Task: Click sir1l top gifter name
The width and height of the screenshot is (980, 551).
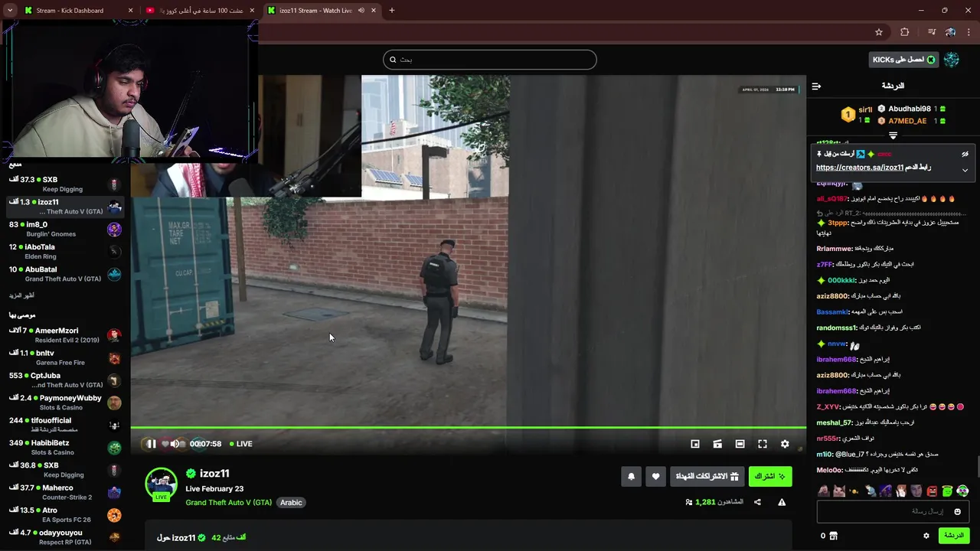Action: (x=865, y=109)
